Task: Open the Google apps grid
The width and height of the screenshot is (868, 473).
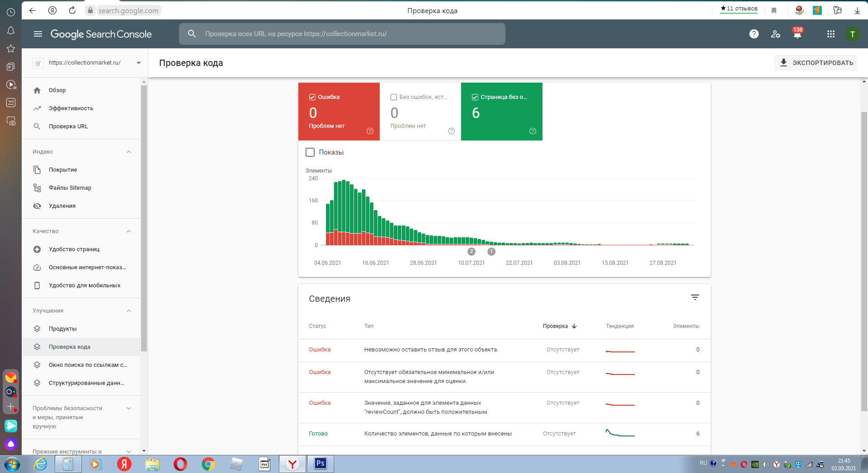Action: tap(830, 34)
